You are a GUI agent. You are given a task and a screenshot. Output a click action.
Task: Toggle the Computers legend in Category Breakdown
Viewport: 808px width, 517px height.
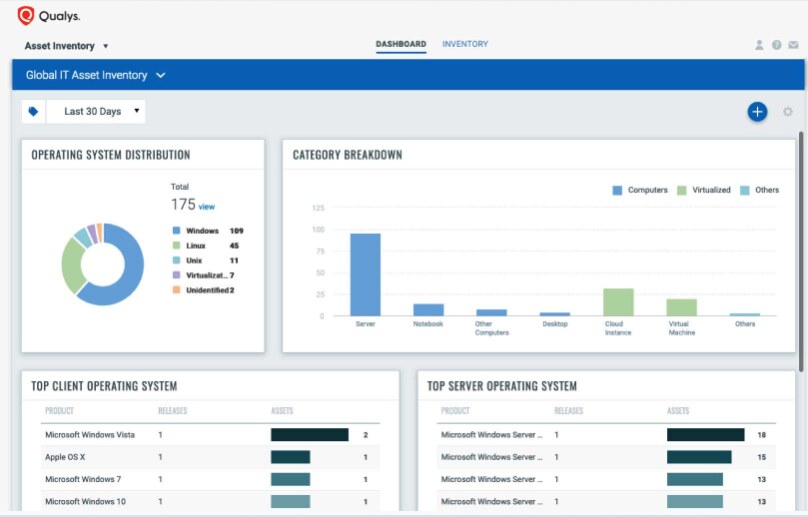pyautogui.click(x=640, y=190)
